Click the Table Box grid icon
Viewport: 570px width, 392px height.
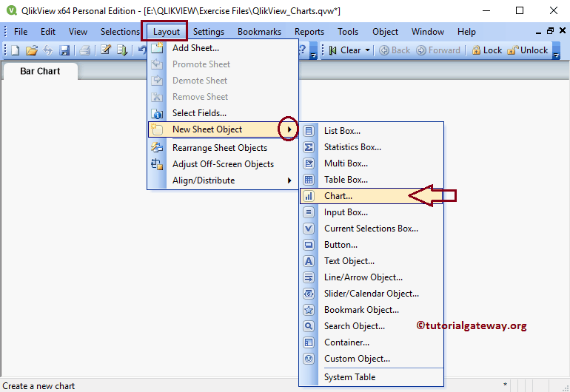coord(309,180)
